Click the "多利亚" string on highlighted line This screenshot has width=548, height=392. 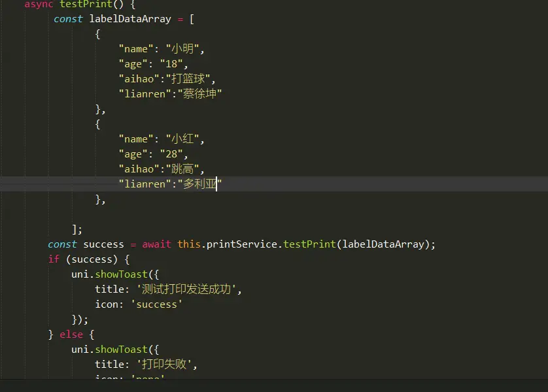click(x=199, y=184)
